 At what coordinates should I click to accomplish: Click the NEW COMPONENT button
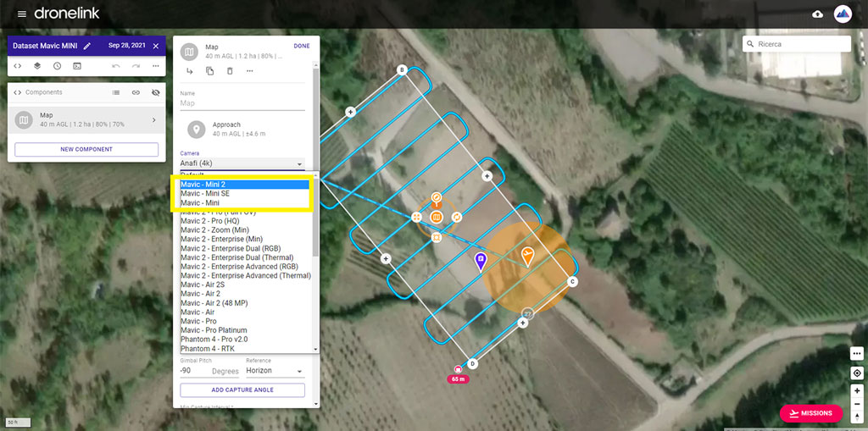point(86,149)
